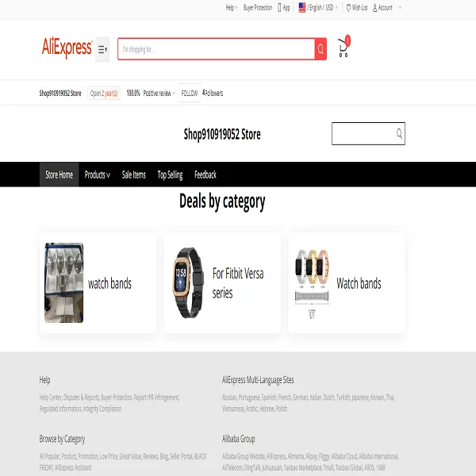Focus the "I'm shopping for" search field
476x476 pixels.
pyautogui.click(x=216, y=49)
